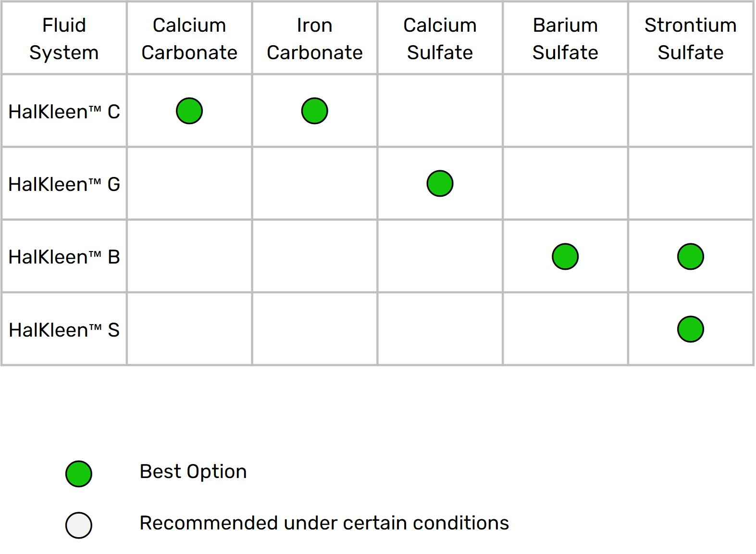Click HalKleen C Iron Carbonate green dot
756x554 pixels.
[x=315, y=111]
